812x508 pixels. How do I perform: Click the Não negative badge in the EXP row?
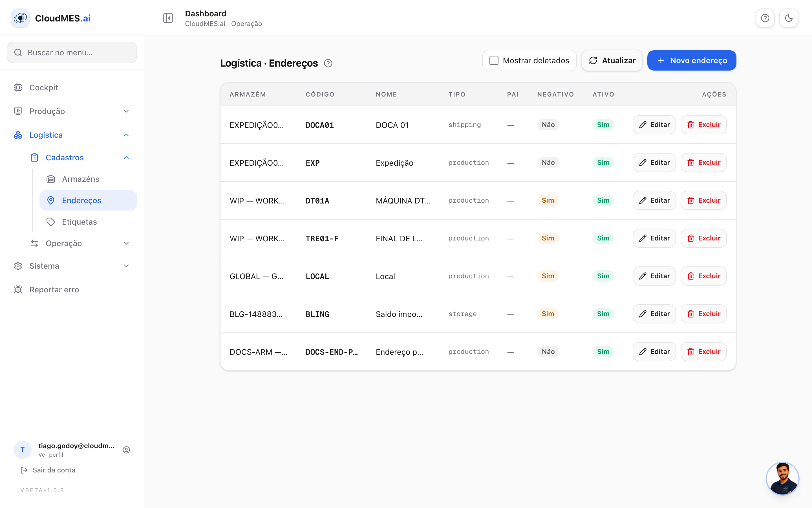coord(548,163)
